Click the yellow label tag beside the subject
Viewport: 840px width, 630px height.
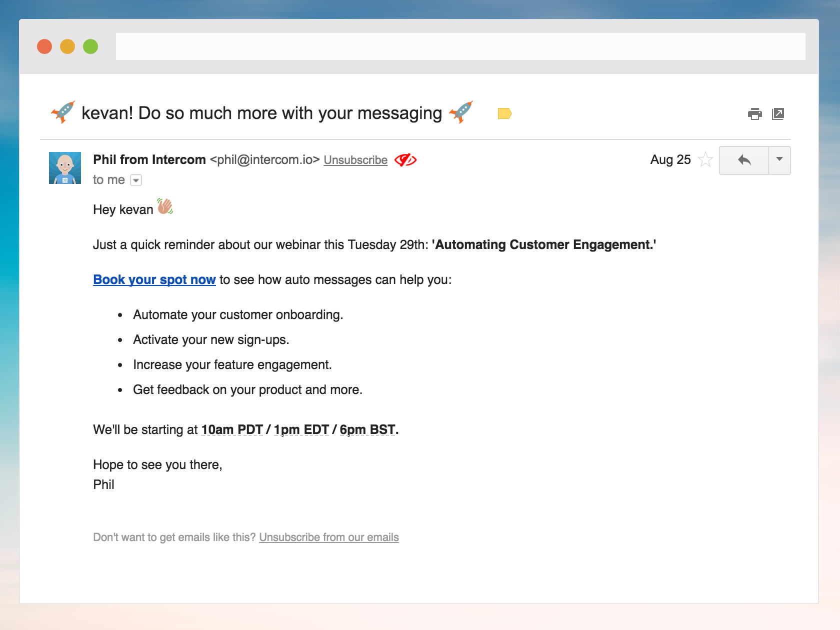click(x=505, y=113)
